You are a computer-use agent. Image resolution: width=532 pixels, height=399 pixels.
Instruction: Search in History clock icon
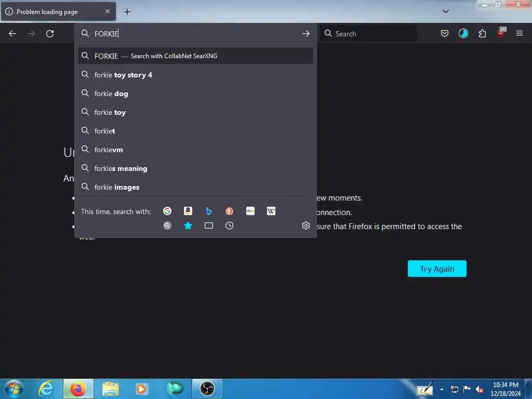(x=229, y=225)
